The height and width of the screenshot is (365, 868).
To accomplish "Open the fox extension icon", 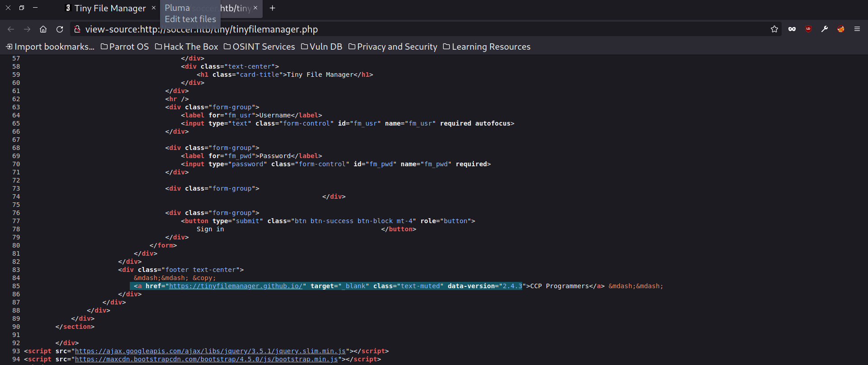I will click(841, 29).
